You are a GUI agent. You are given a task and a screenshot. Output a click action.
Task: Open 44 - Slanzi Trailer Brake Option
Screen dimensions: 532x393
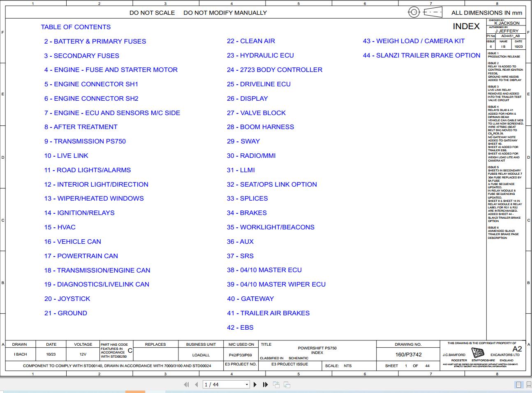(x=421, y=55)
